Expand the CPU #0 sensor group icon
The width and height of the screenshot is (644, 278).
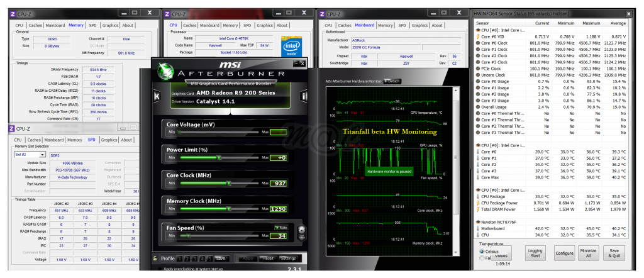coord(477,30)
